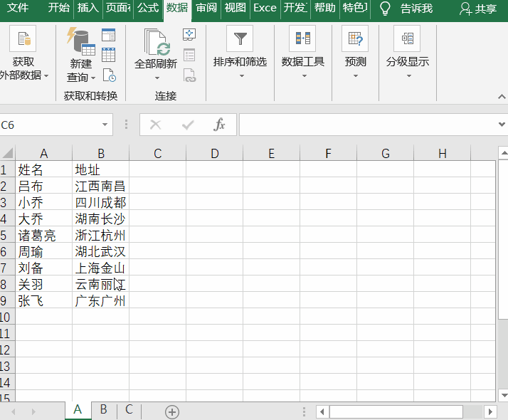Screen dimensions: 508x420
Task: Open the 预测 (Forecast) icon
Action: pyautogui.click(x=355, y=38)
